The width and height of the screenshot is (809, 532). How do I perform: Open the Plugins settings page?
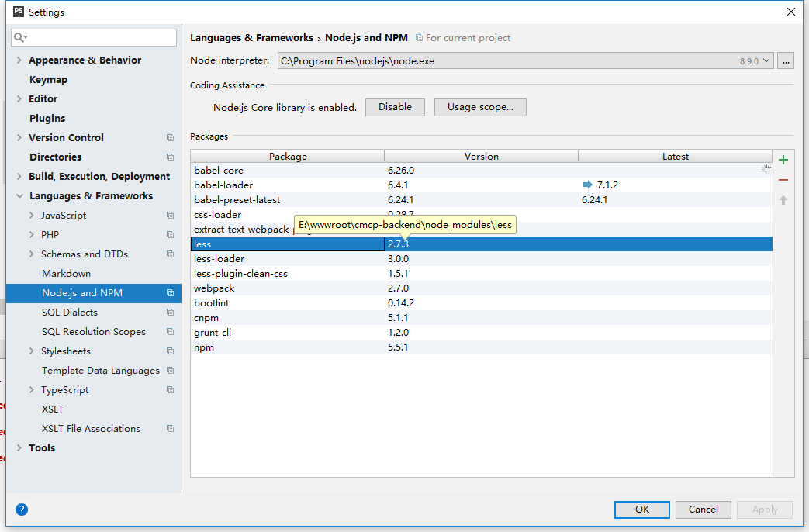pos(47,119)
